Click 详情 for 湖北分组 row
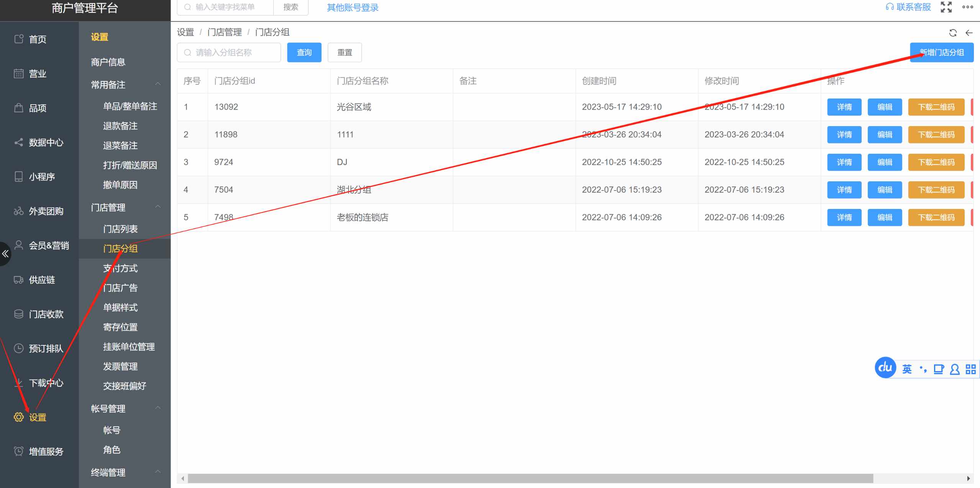Viewport: 980px width, 488px height. pyautogui.click(x=844, y=190)
